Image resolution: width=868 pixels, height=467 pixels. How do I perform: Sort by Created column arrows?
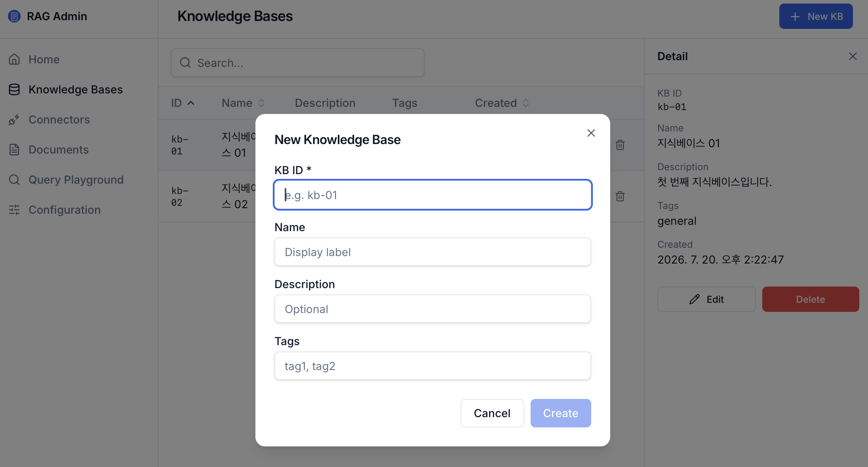point(526,103)
